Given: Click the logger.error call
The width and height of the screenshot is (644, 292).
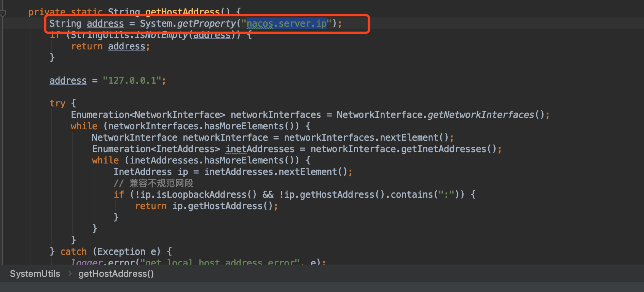Looking at the screenshot, I should pyautogui.click(x=104, y=262).
